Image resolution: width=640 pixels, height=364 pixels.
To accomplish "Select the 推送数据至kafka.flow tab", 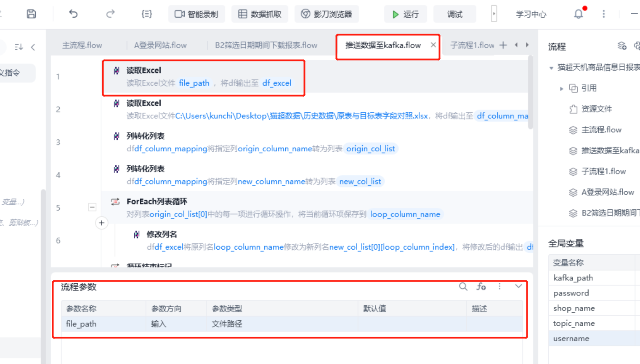I will pyautogui.click(x=383, y=45).
